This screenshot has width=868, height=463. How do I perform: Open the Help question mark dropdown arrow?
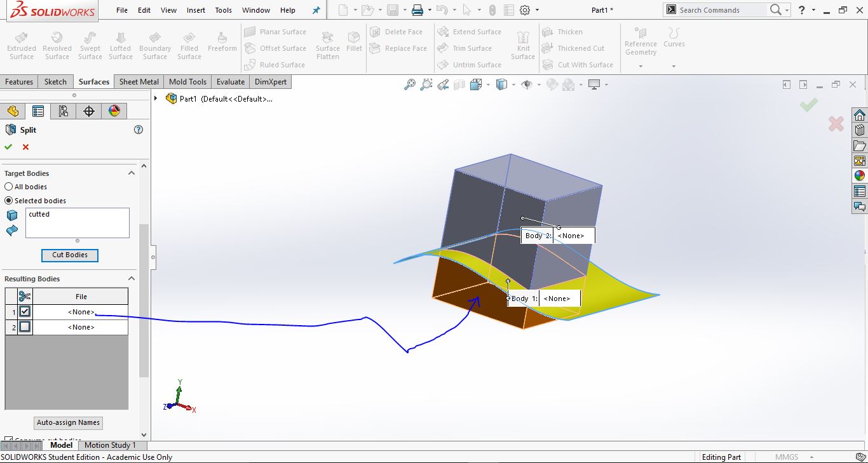[815, 10]
